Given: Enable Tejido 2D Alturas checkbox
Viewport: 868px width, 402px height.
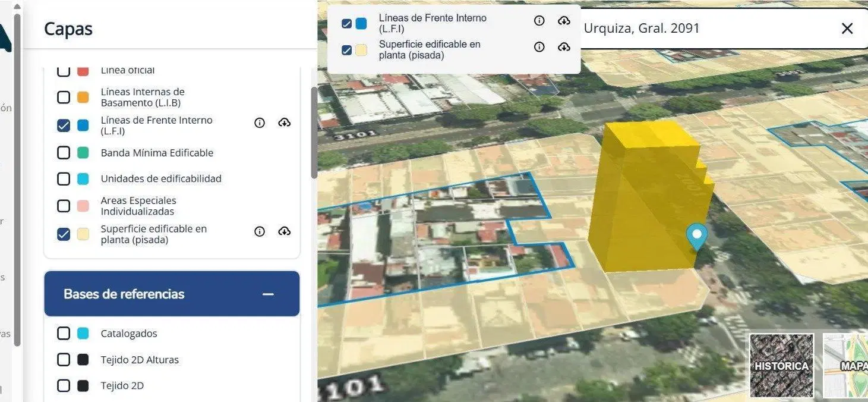Looking at the screenshot, I should click(63, 360).
